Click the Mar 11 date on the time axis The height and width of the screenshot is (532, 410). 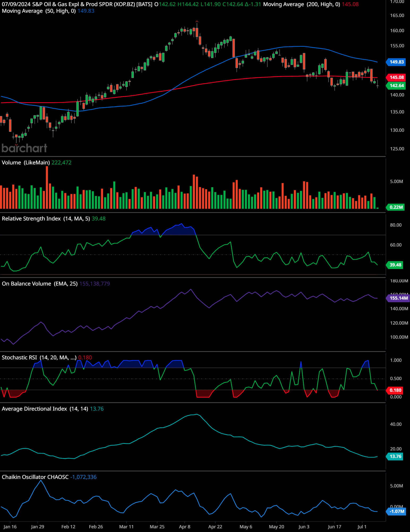(126, 527)
